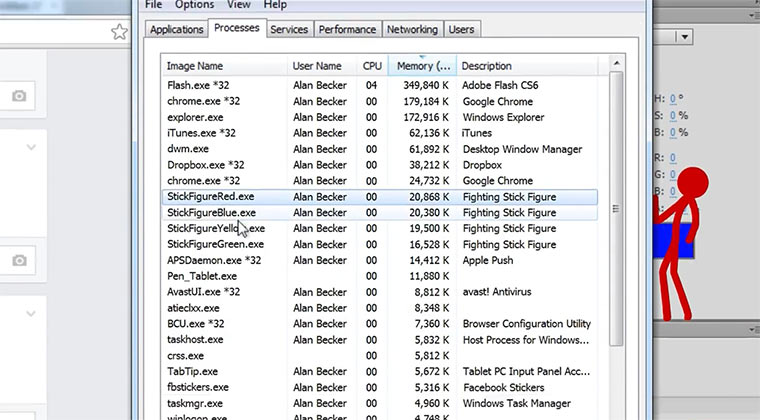Switch to the Performance tab

347,30
